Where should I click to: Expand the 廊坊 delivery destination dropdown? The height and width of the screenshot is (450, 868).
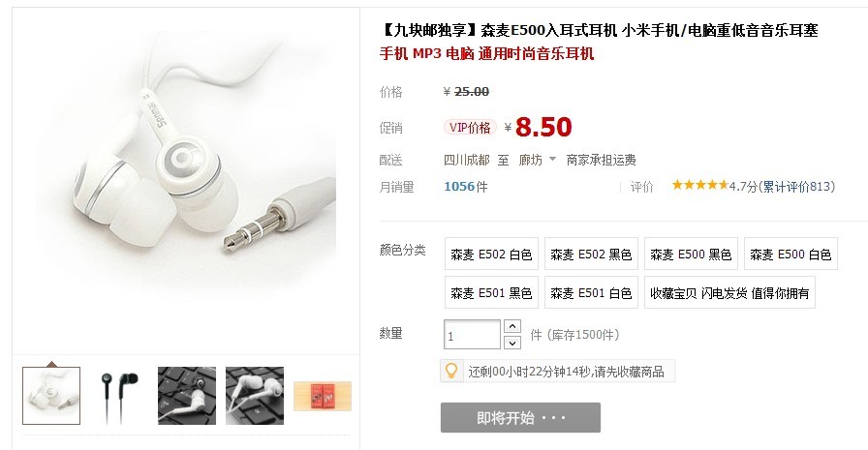[537, 160]
